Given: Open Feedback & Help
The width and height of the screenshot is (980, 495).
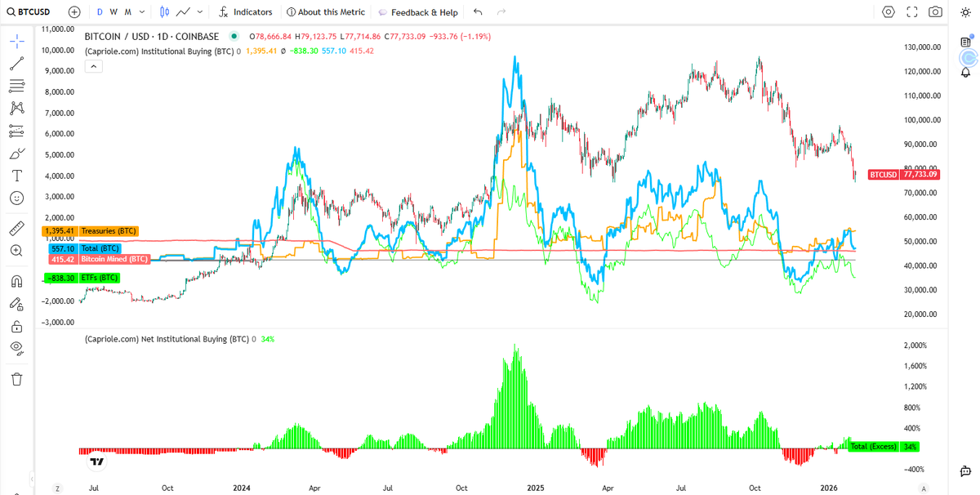Looking at the screenshot, I should pos(417,12).
